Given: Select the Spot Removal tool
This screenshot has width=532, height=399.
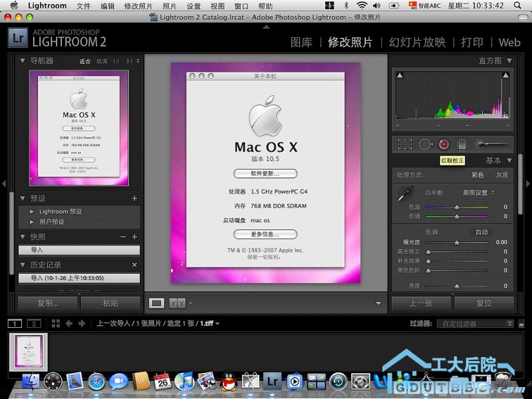Looking at the screenshot, I should click(424, 144).
